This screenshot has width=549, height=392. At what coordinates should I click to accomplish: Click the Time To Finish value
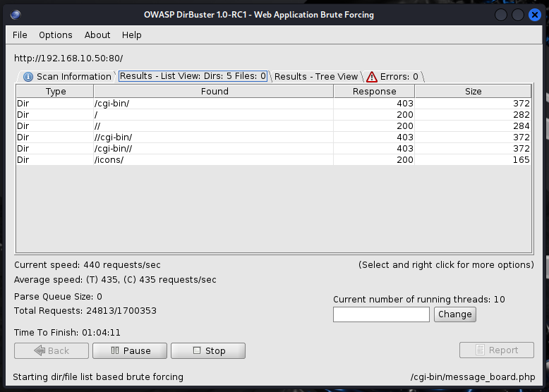101,332
